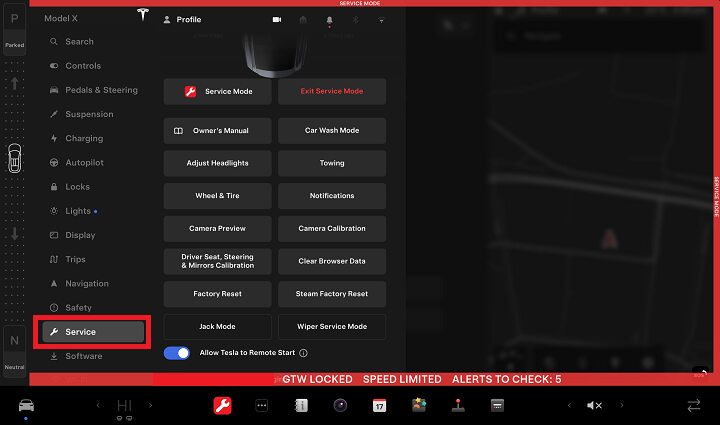Click Steam Factory Reset button
This screenshot has width=720, height=425.
[332, 294]
